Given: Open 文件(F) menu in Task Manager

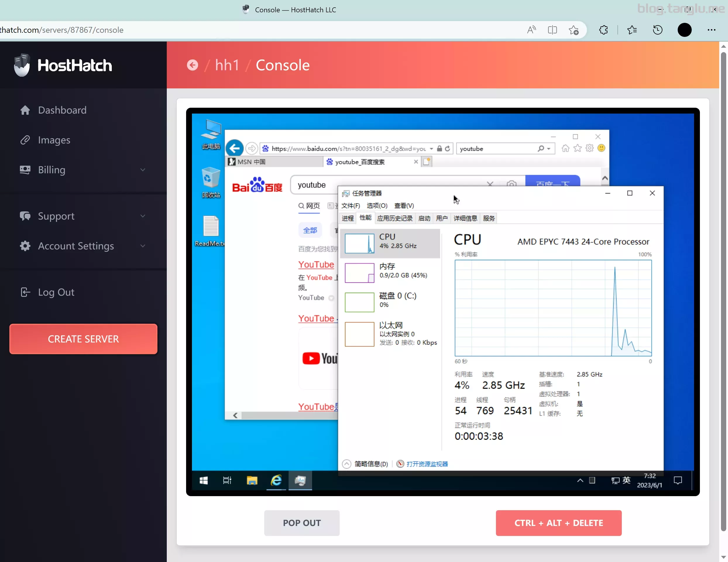Looking at the screenshot, I should click(351, 205).
